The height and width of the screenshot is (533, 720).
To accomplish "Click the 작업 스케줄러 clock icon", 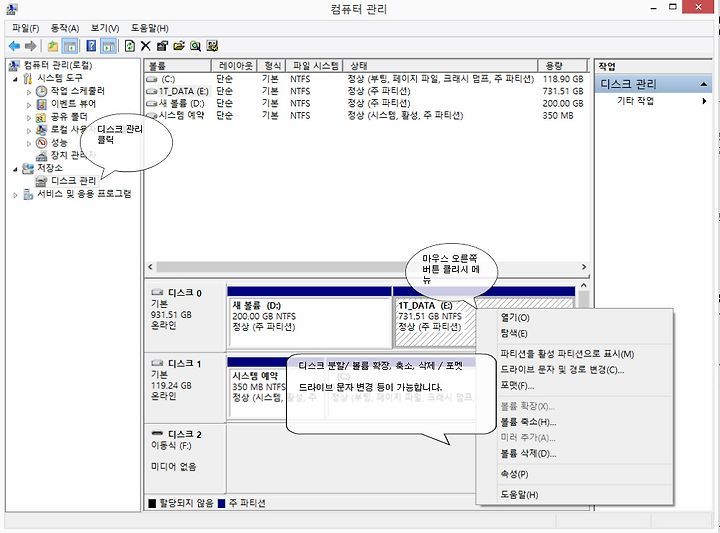I will [41, 91].
